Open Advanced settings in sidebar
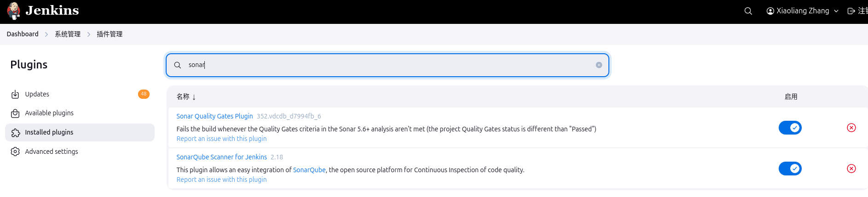This screenshot has width=868, height=197. tap(51, 152)
